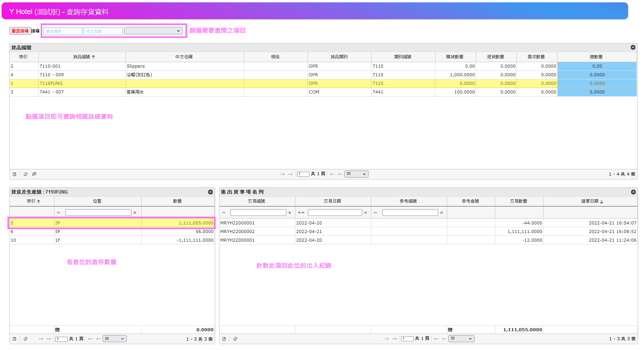Click refresh icon in top grid footer
Viewport: 644px width, 350px height.
click(25, 174)
